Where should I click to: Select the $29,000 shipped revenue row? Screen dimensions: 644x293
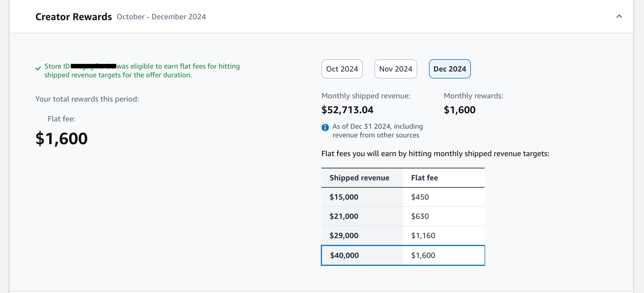[x=344, y=236]
